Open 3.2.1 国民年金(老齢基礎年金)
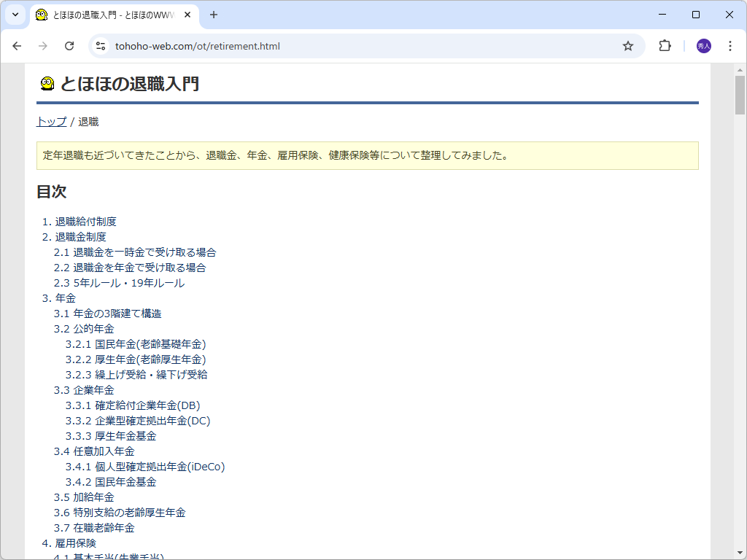 click(136, 344)
